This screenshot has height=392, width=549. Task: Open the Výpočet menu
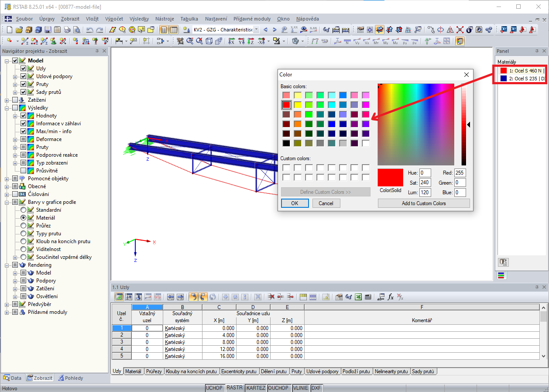coord(114,19)
